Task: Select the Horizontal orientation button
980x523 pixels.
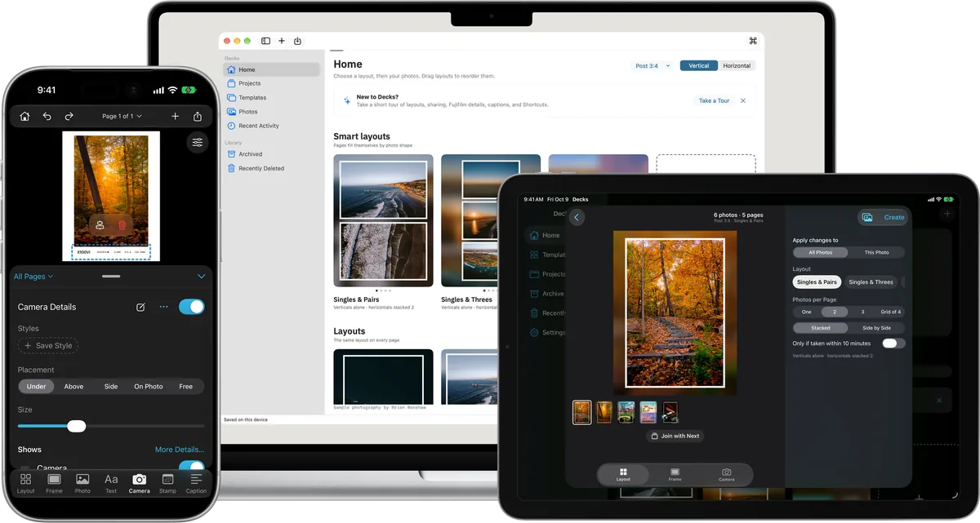Action: (x=737, y=65)
